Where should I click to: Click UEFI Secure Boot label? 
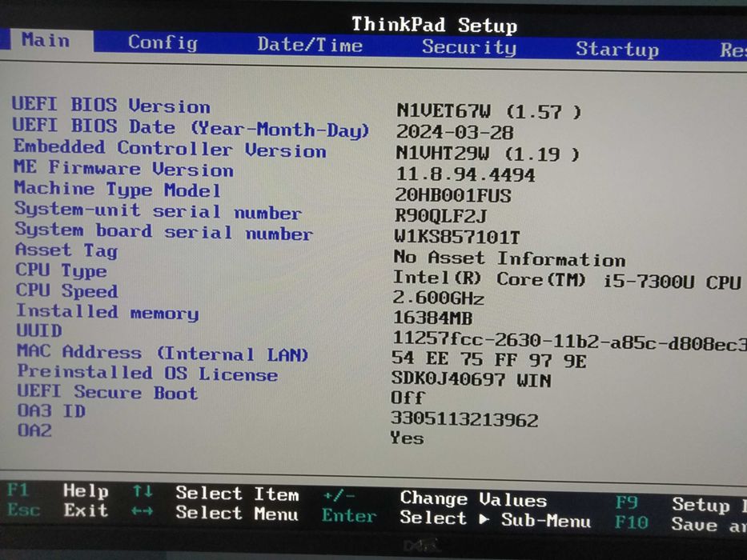(x=107, y=392)
